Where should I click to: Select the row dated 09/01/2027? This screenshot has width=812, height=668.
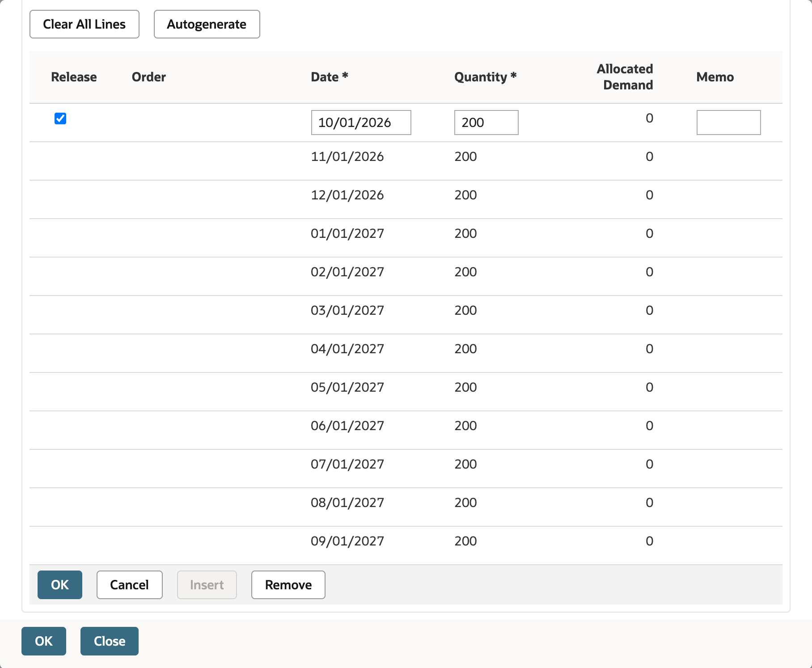[406, 545]
